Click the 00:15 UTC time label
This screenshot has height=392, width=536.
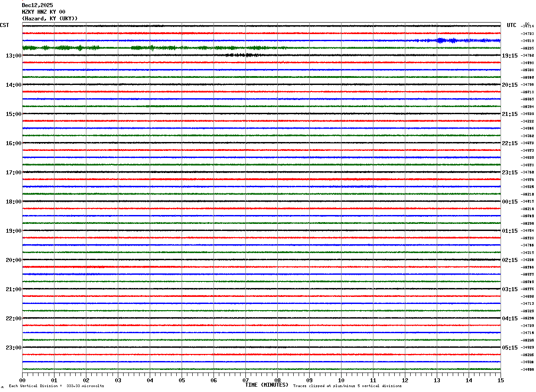(x=510, y=202)
